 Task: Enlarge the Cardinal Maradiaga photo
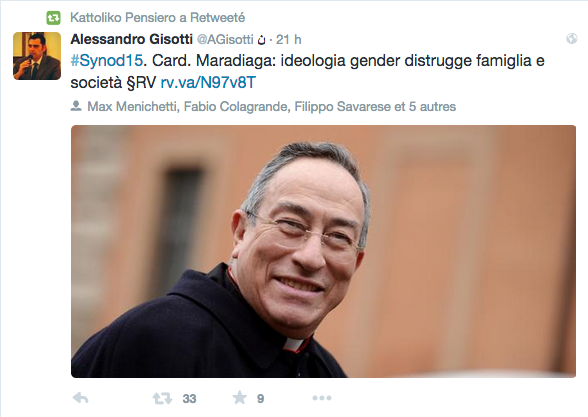(323, 251)
